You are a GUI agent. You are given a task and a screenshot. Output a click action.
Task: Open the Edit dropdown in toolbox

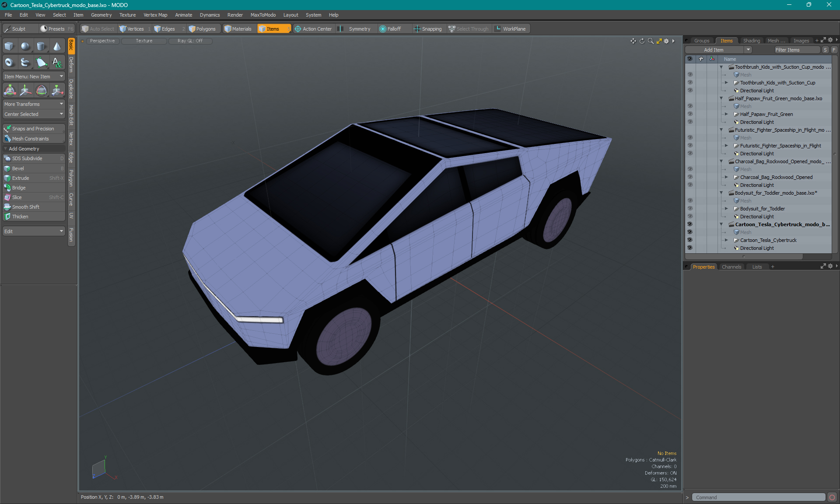pyautogui.click(x=34, y=231)
